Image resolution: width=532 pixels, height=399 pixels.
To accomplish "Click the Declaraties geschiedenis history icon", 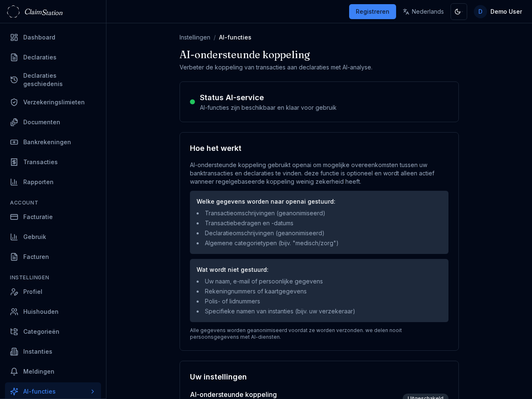I will 14,80.
